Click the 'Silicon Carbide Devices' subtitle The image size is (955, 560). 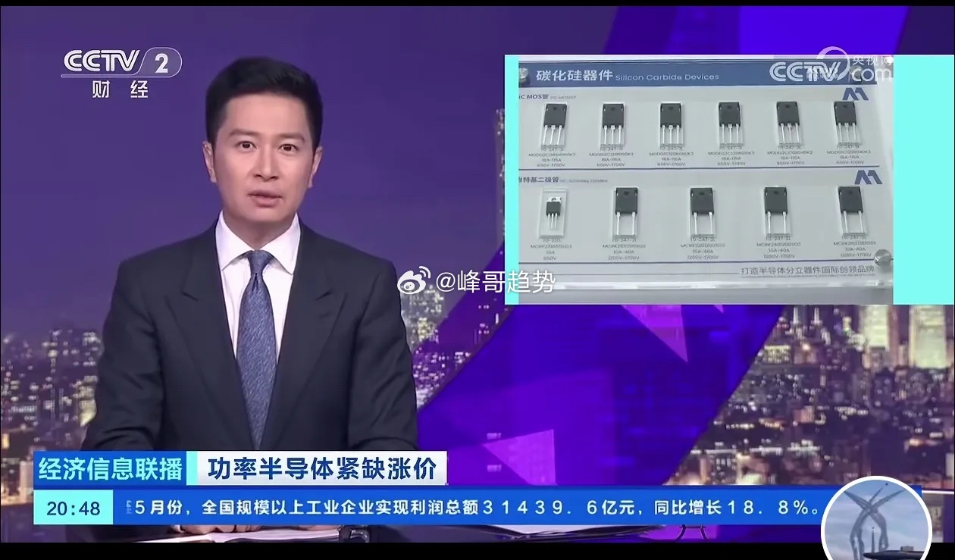667,77
